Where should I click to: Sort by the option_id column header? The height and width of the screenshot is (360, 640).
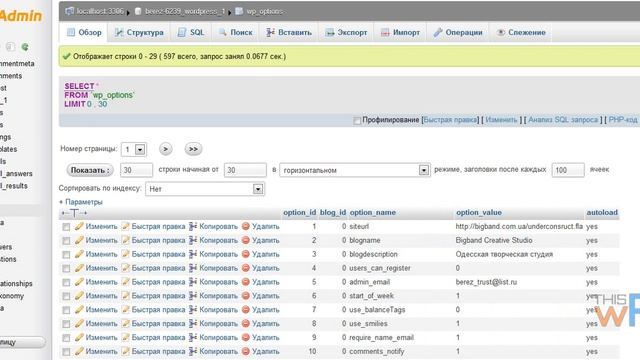tap(300, 212)
